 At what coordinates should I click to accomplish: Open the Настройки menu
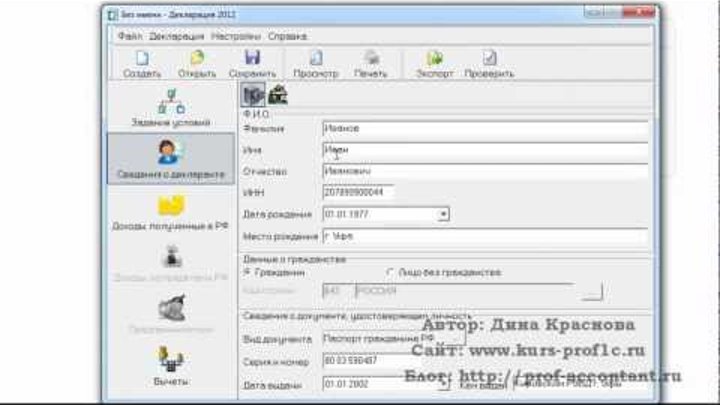pos(236,36)
